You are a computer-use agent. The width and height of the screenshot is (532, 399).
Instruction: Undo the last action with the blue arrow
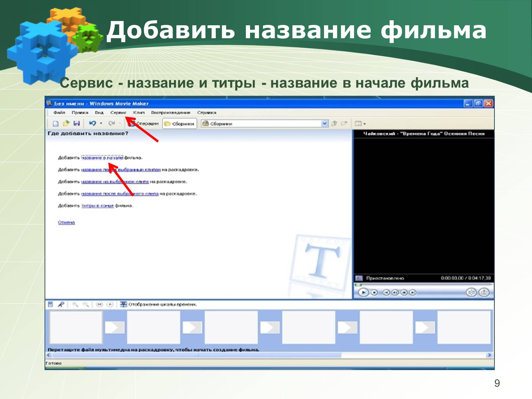[x=92, y=124]
